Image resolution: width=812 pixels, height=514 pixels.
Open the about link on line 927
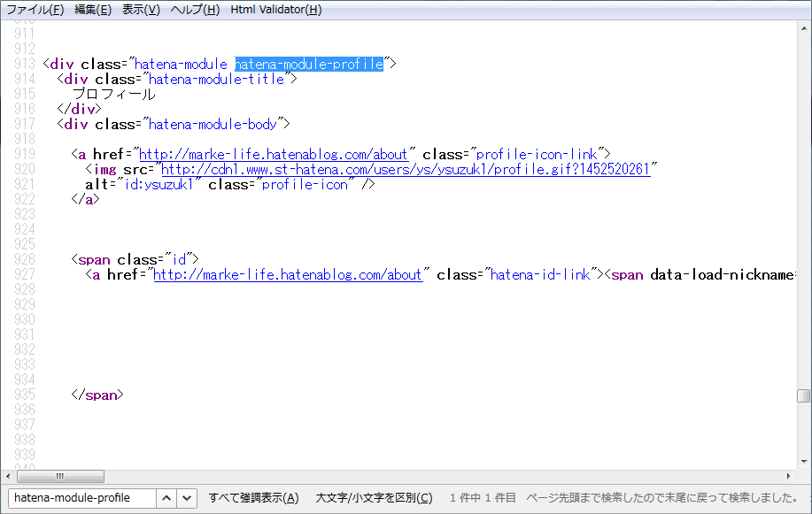pyautogui.click(x=288, y=274)
